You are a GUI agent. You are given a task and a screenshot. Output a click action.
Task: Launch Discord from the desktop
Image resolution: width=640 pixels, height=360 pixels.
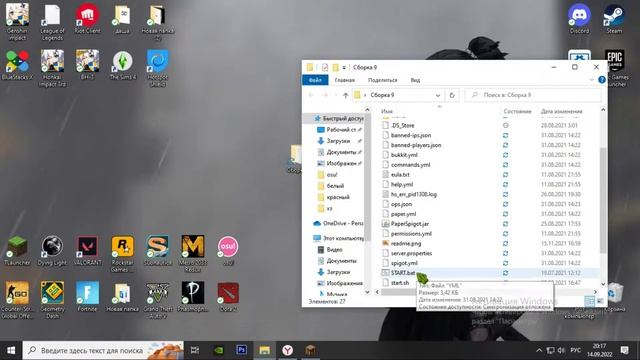coord(579,19)
